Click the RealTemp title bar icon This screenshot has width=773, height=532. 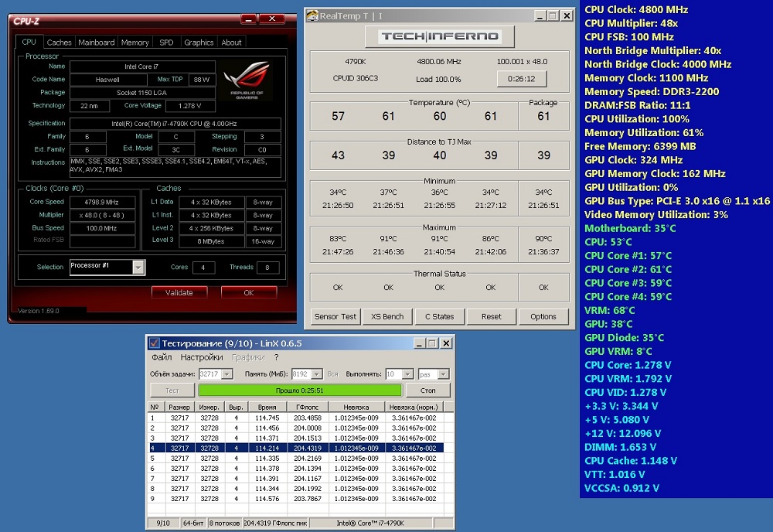click(312, 15)
